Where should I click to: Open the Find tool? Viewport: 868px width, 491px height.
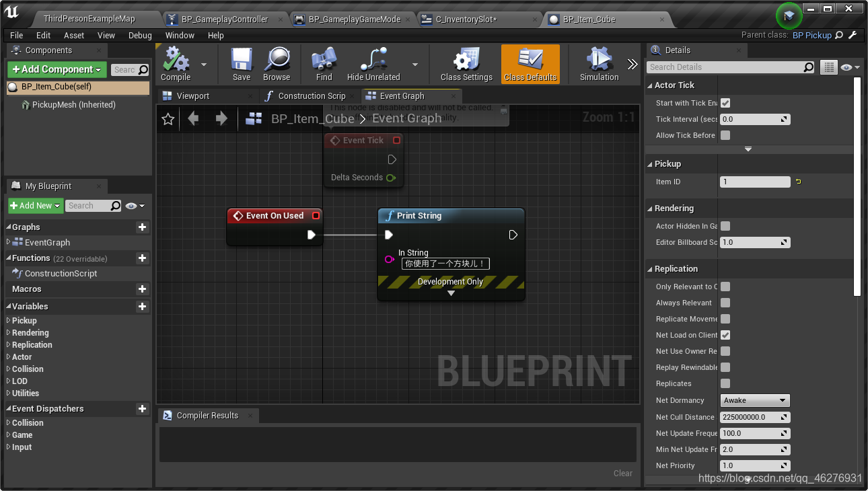click(x=324, y=65)
